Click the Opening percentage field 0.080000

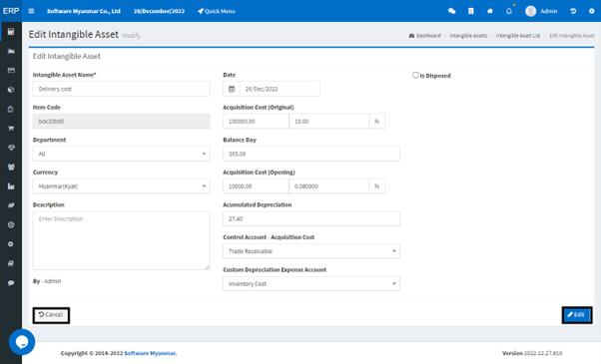pyautogui.click(x=328, y=186)
